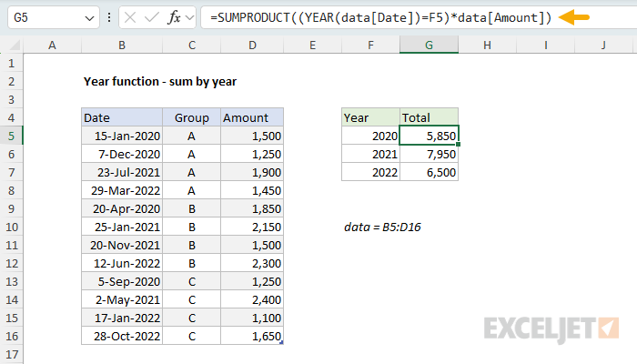Select year cell 2022 in summary table
Screen dimensions: 637x364
(x=370, y=172)
